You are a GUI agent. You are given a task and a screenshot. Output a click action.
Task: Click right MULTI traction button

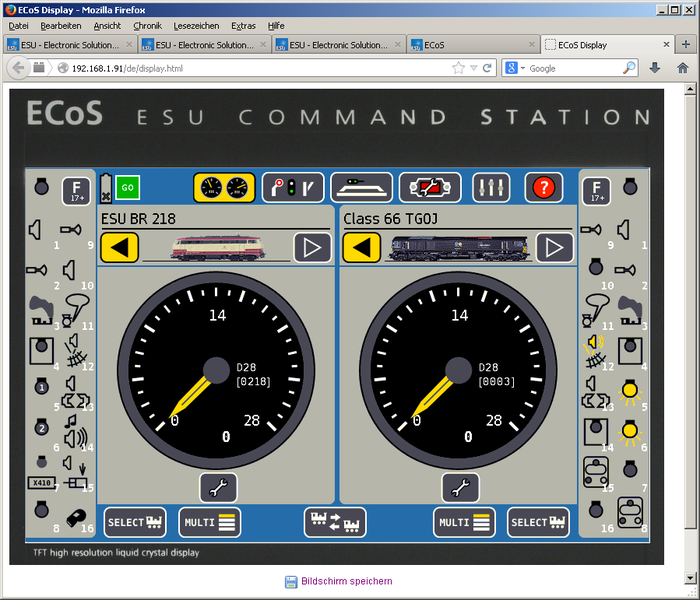(464, 522)
